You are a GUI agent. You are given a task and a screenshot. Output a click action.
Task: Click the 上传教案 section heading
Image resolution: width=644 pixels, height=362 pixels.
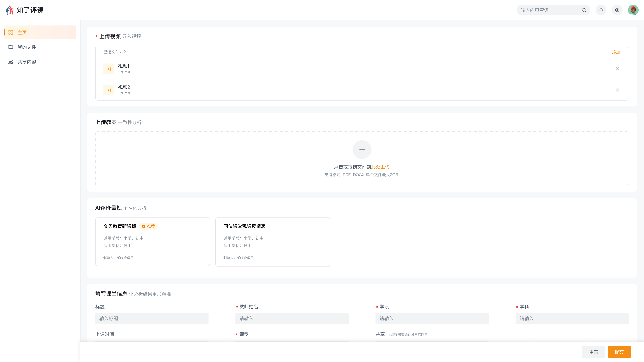pos(106,122)
